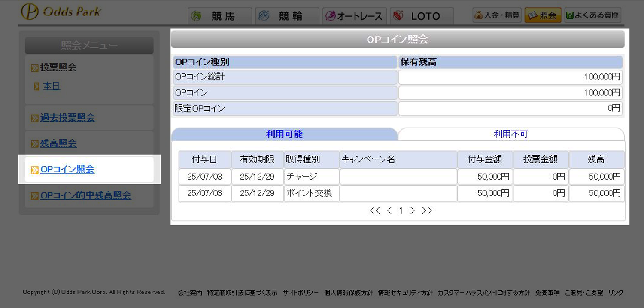Click the 照会メニュー sidebar heading
Screen dimensions: 644x308
point(89,46)
